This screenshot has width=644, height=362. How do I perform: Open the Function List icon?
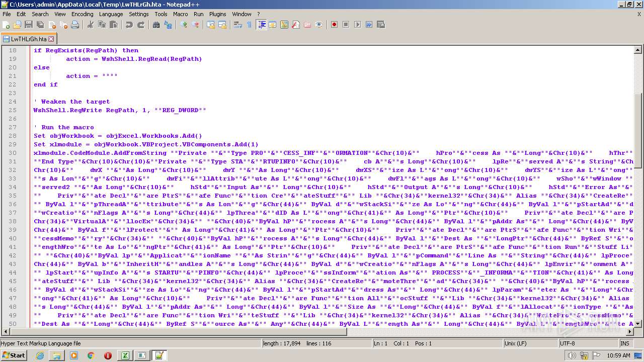pyautogui.click(x=296, y=25)
